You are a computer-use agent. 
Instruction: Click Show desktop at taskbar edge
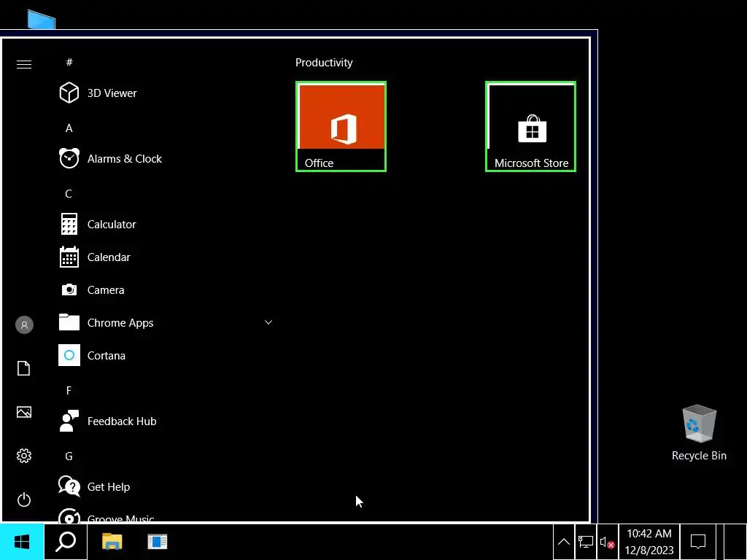coord(735,542)
